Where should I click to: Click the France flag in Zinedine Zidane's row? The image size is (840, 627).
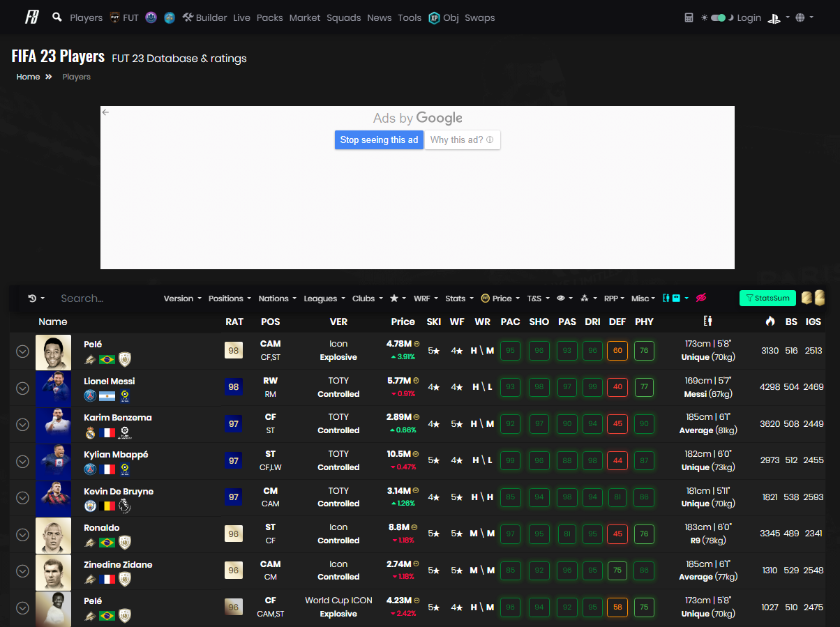[107, 580]
